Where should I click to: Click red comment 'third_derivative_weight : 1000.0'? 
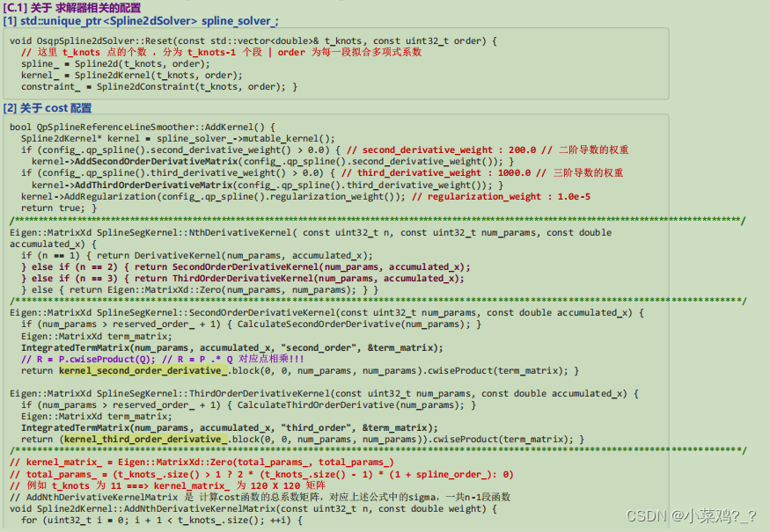point(444,172)
